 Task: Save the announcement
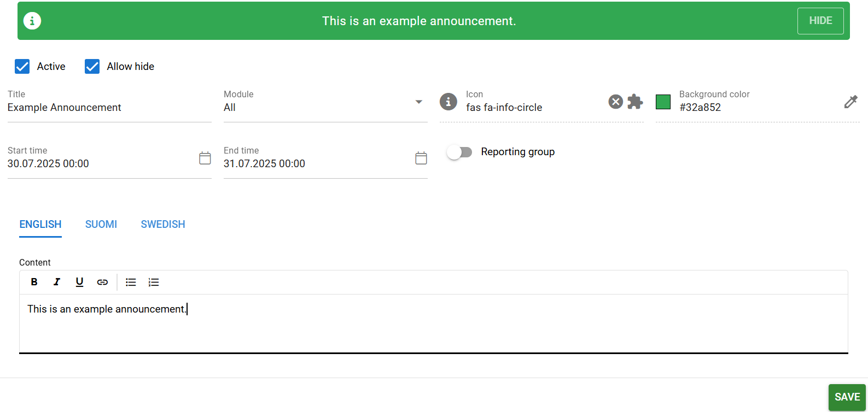[x=847, y=397]
